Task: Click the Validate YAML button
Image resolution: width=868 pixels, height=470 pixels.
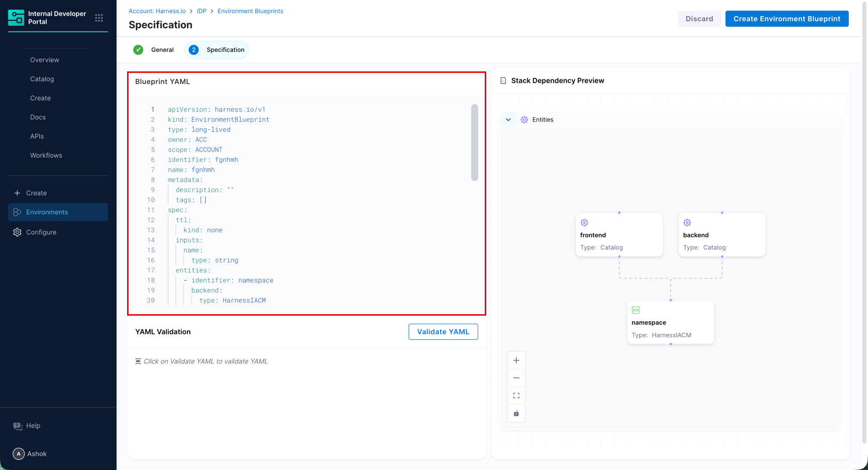Action: point(443,332)
